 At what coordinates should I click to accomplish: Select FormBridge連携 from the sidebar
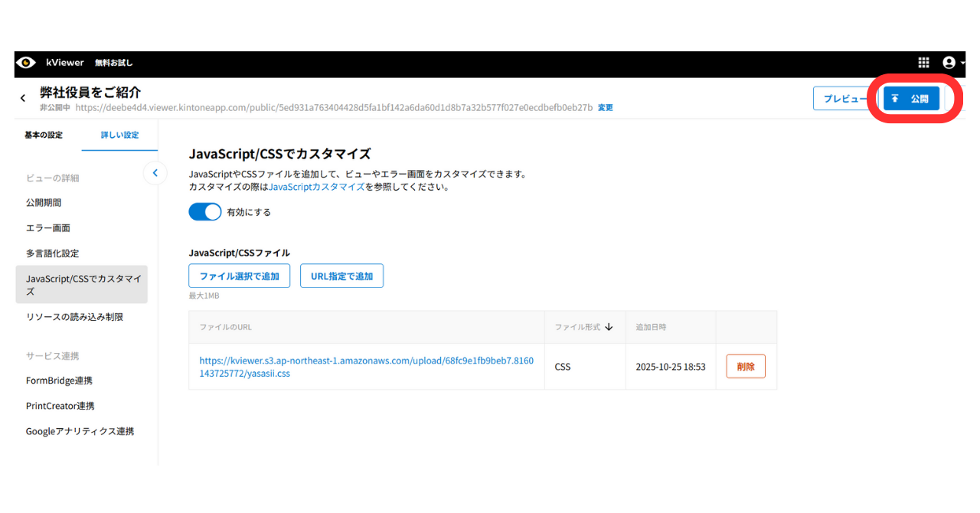(x=59, y=380)
